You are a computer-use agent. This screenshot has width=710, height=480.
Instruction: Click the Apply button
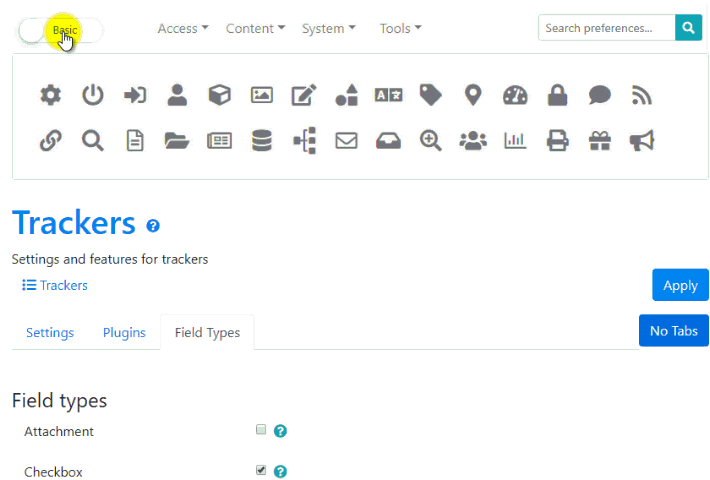(680, 285)
